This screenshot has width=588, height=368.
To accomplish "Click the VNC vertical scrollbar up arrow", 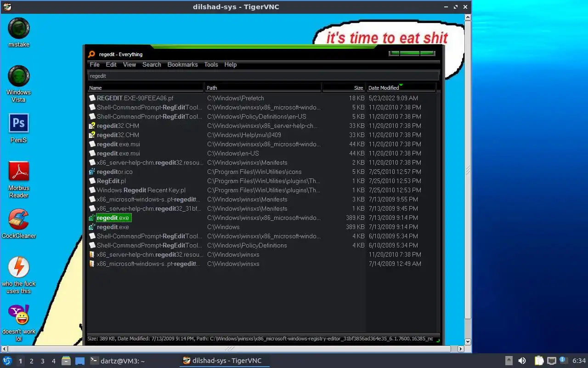I will click(468, 17).
